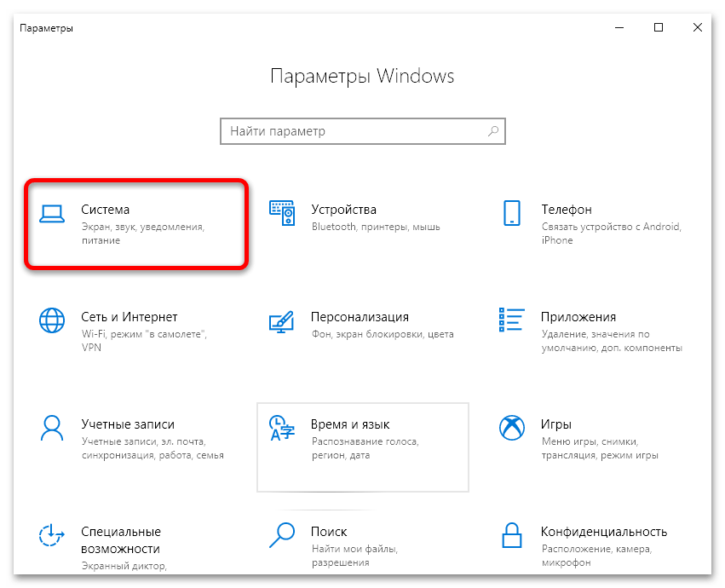Click 'Распознавание голоса, регион, дата' text
Viewport: 725px width, 588px height.
click(x=365, y=448)
